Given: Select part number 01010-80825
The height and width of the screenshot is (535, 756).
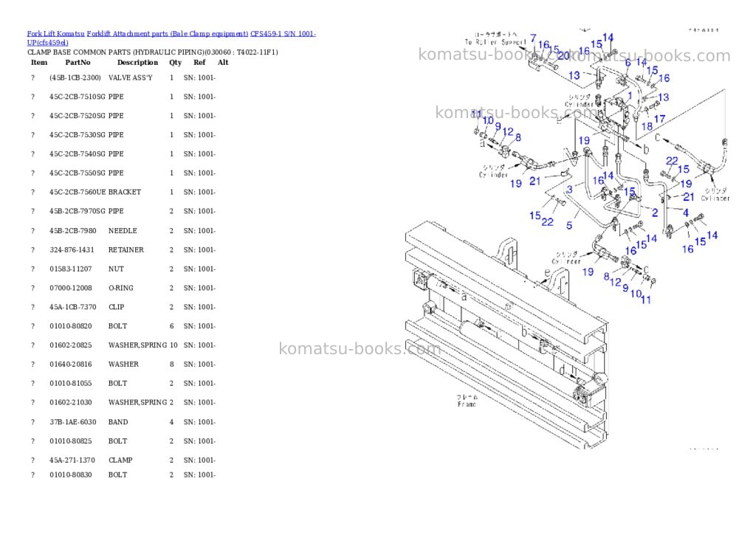Looking at the screenshot, I should pyautogui.click(x=70, y=441).
